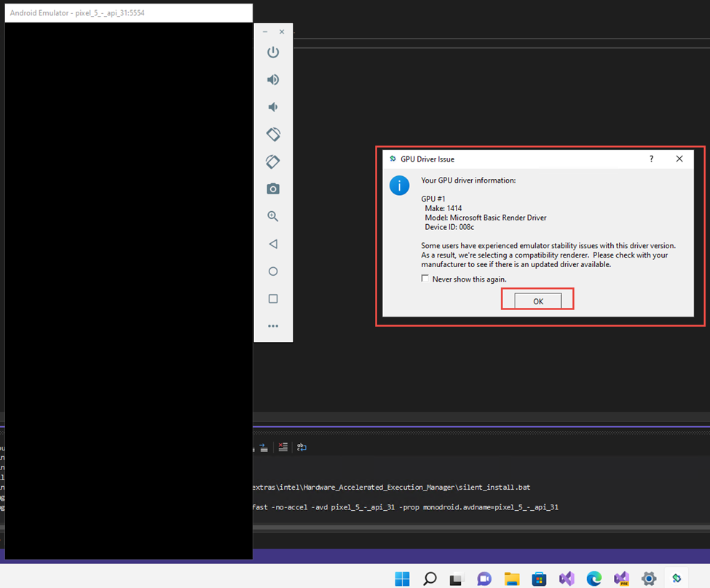Rotate the emulator clockwise
This screenshot has height=588, width=710.
pos(273,162)
